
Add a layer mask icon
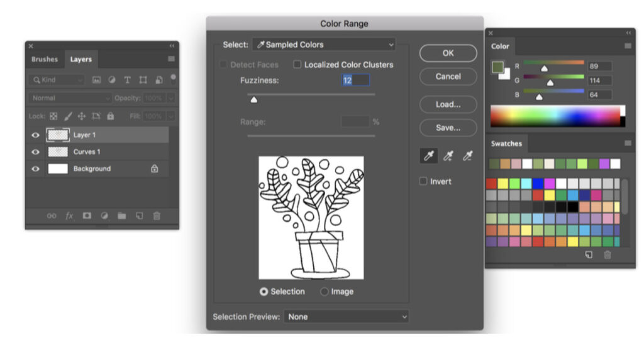[x=87, y=216]
